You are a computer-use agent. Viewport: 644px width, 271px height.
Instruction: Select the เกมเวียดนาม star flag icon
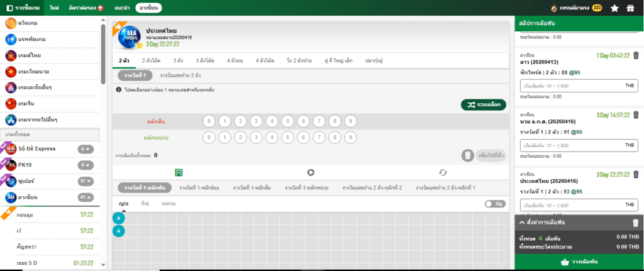pyautogui.click(x=11, y=72)
